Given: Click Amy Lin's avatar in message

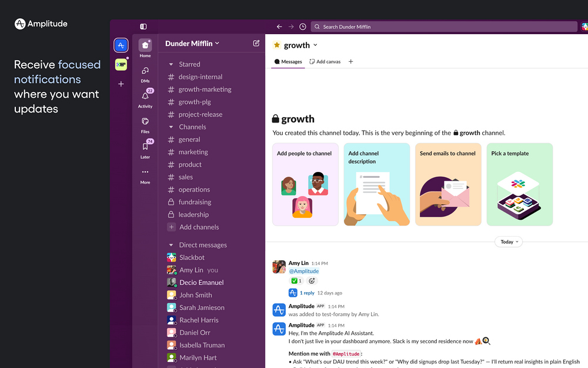Looking at the screenshot, I should 279,267.
